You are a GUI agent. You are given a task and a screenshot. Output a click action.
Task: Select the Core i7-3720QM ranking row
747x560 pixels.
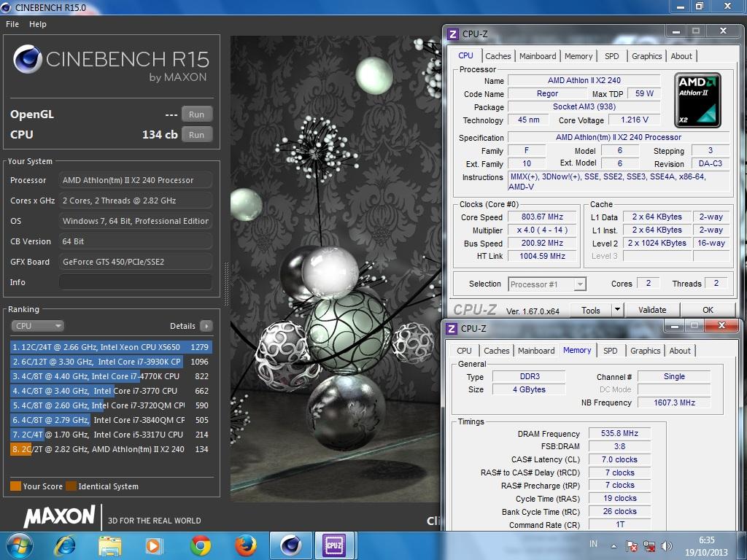point(111,405)
